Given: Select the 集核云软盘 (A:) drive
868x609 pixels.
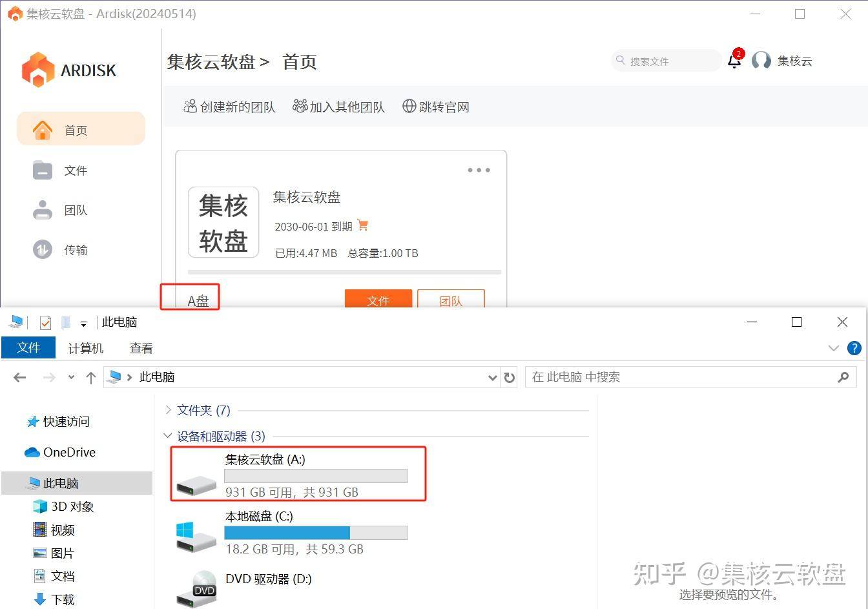Looking at the screenshot, I should (x=298, y=474).
